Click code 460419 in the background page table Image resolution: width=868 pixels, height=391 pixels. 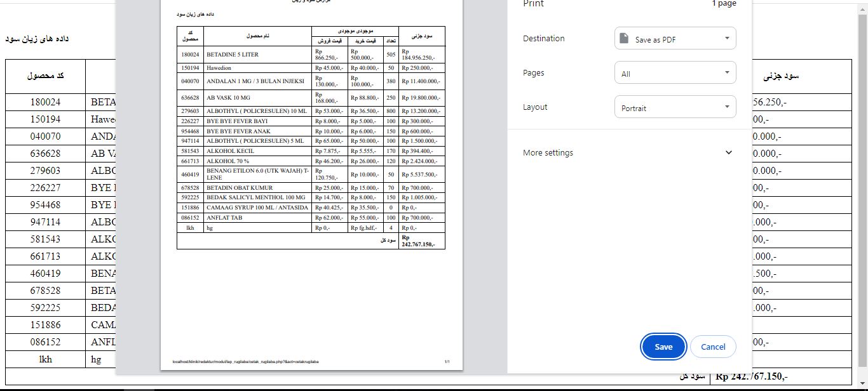(45, 274)
